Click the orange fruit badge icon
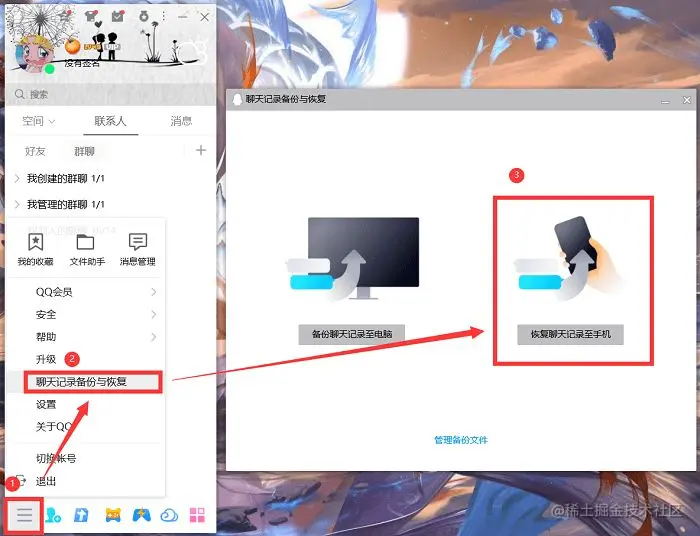This screenshot has height=536, width=700. 72,46
